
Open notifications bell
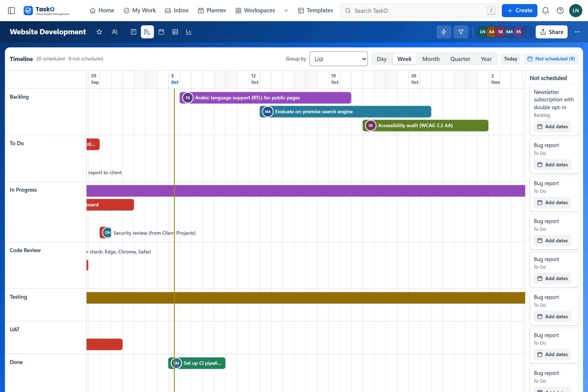click(x=545, y=11)
